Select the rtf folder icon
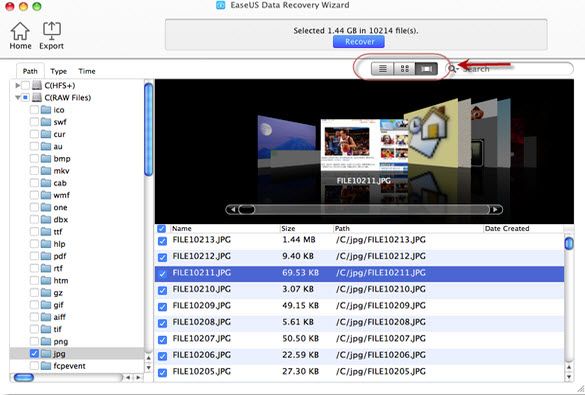The image size is (585, 395). [x=46, y=268]
